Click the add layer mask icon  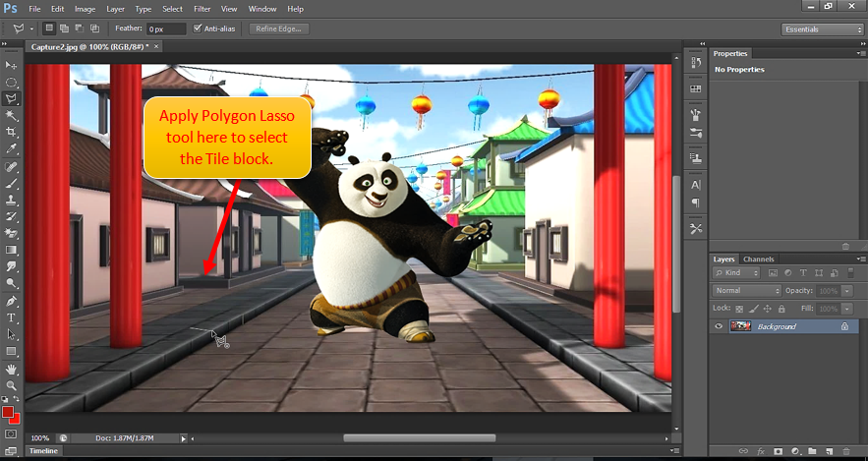(x=778, y=451)
